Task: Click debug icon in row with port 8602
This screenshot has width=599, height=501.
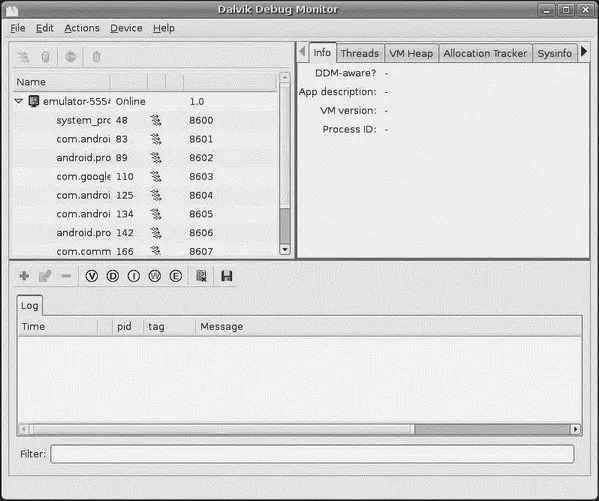Action: [x=155, y=158]
